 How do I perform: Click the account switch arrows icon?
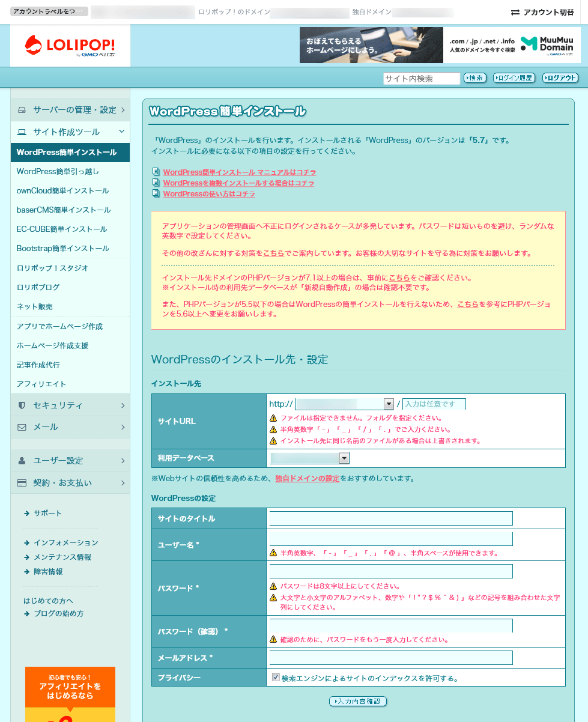[515, 12]
